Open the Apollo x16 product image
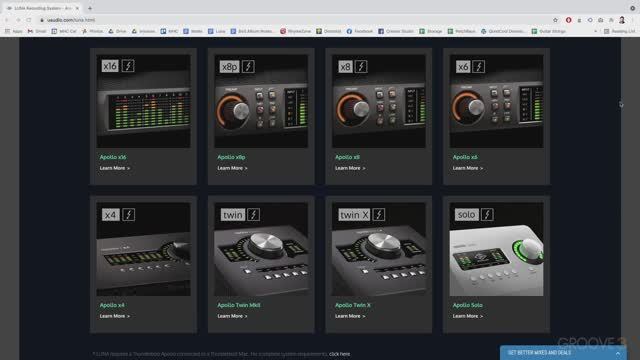Screen dimensions: 640x360 (x=143, y=101)
